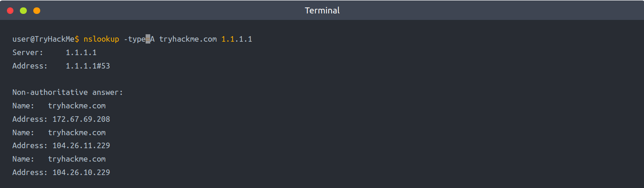Click tryhackme.com in the command line

[x=188, y=39]
